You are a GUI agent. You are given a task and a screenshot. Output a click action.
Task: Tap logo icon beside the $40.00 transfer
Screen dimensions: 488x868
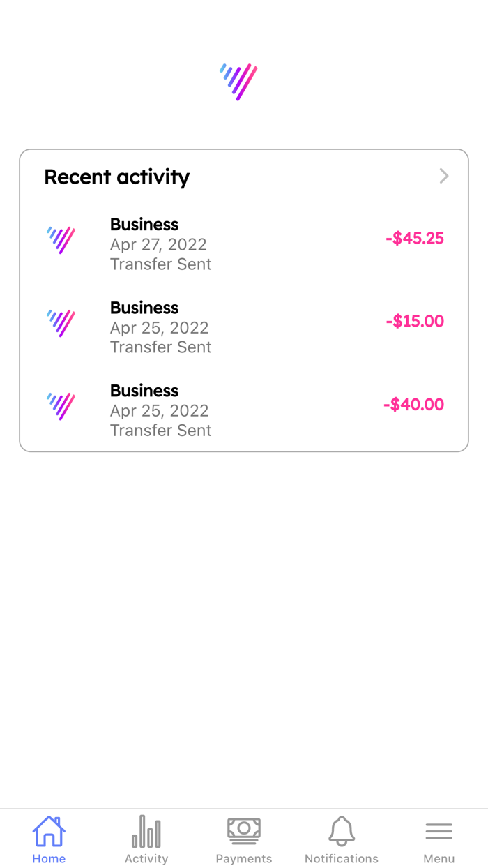pyautogui.click(x=61, y=406)
